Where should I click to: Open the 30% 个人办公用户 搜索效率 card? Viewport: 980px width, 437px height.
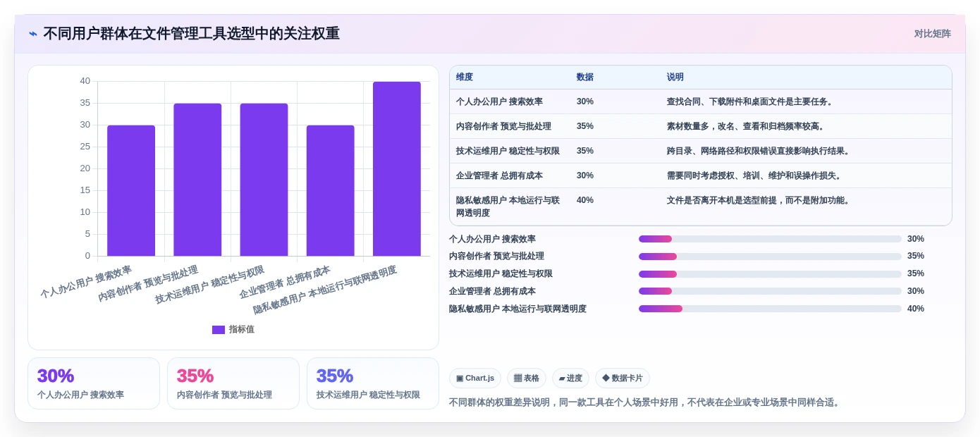[94, 383]
